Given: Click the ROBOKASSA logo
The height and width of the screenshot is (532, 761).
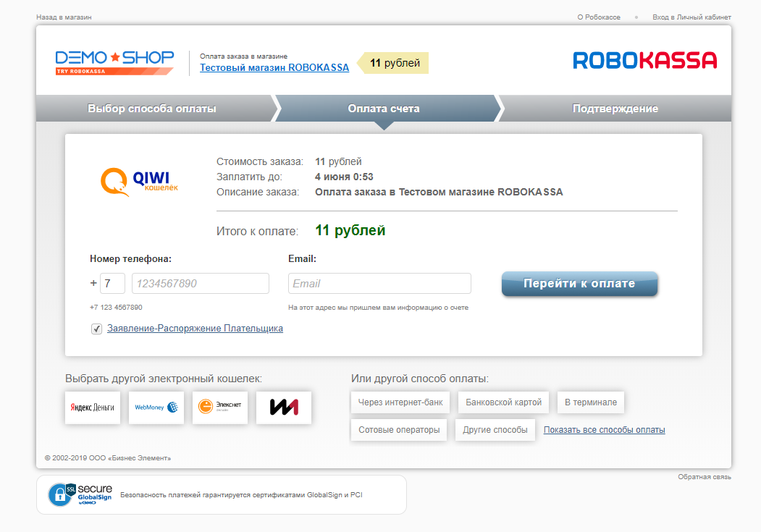Looking at the screenshot, I should pyautogui.click(x=644, y=60).
